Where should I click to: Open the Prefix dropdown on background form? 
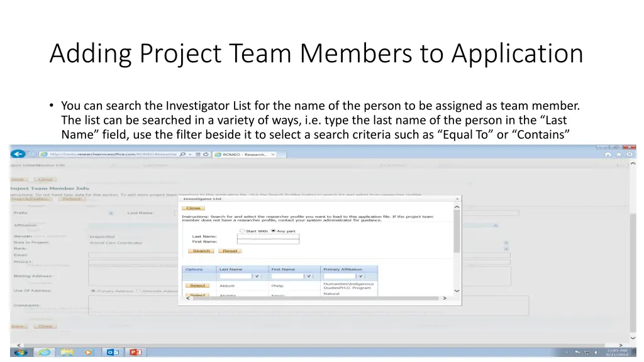[x=111, y=213]
